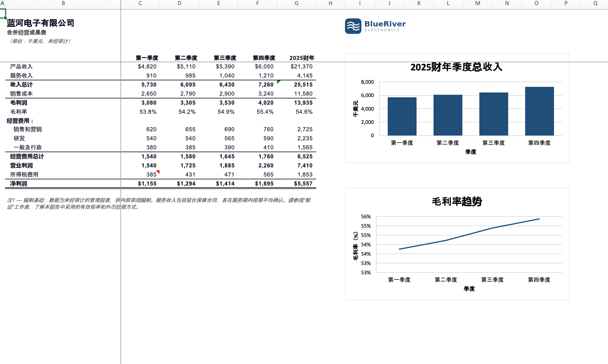Click the 净利润 row label
Image resolution: width=608 pixels, height=364 pixels.
(x=19, y=184)
